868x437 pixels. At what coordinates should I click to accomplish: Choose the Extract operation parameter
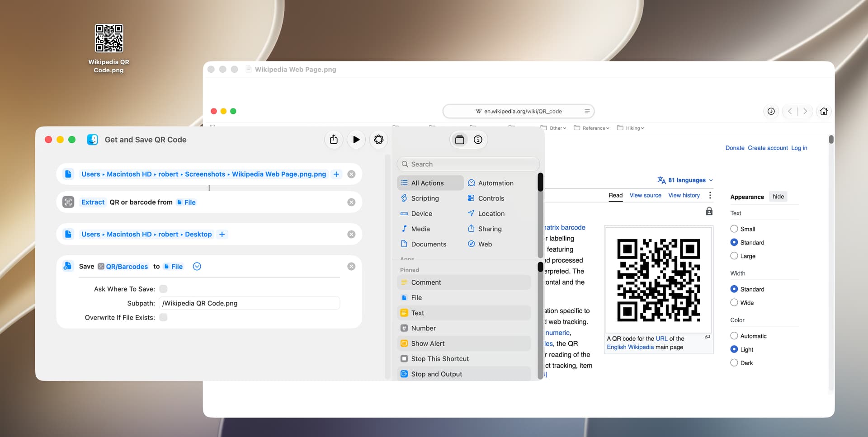(93, 202)
